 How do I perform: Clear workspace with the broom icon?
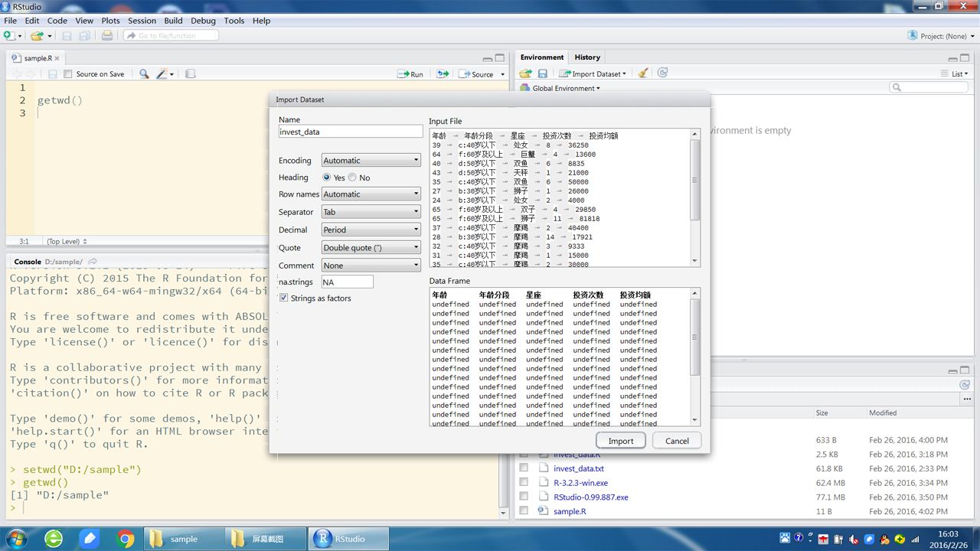[x=643, y=73]
